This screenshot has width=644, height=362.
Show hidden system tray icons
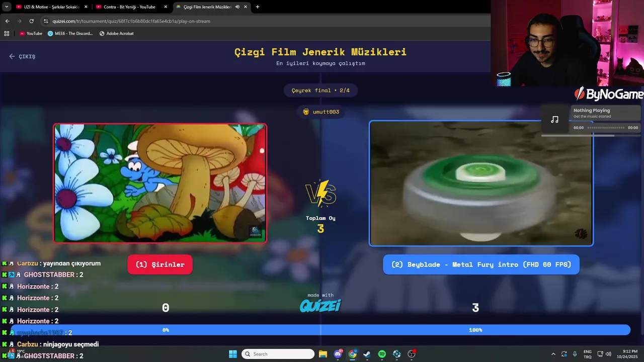(x=553, y=354)
